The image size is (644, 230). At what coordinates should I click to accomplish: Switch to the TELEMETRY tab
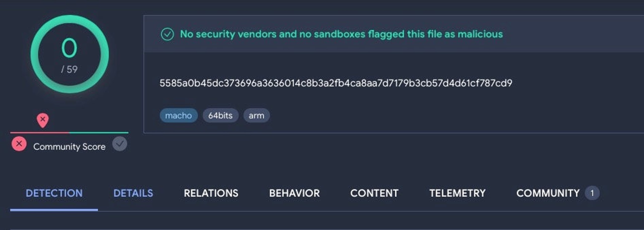pos(457,193)
